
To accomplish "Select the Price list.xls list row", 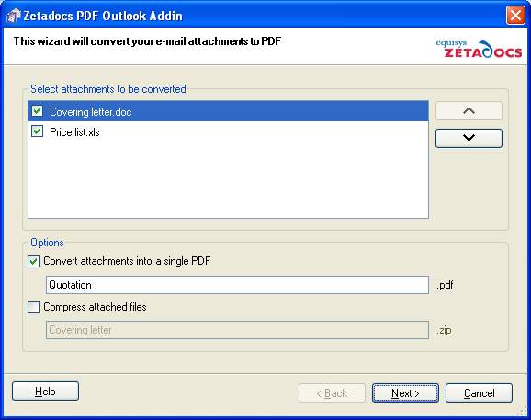I will 228,131.
